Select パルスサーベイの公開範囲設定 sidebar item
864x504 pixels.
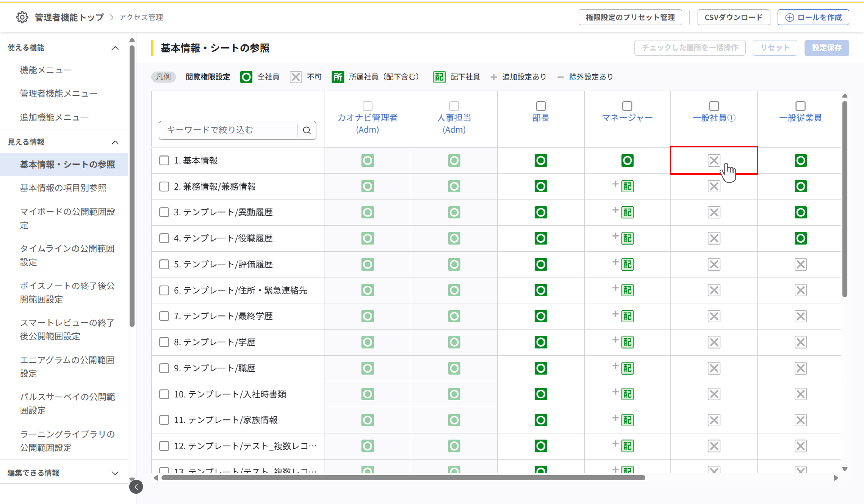pos(68,404)
